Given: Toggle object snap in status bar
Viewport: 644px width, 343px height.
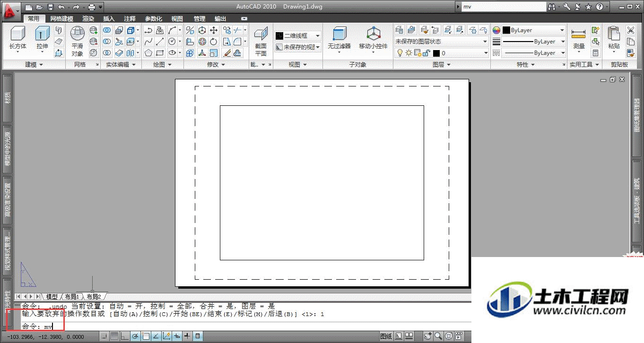Looking at the screenshot, I should tap(146, 336).
